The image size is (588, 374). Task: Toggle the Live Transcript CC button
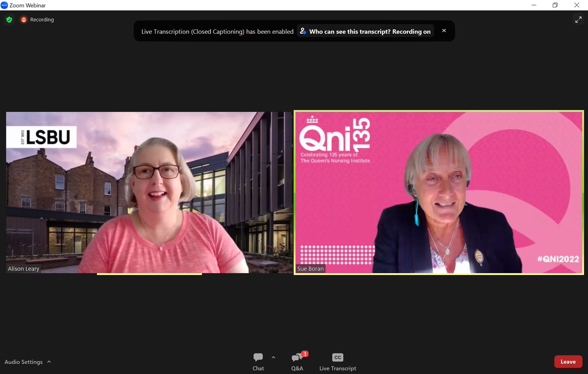(x=338, y=362)
